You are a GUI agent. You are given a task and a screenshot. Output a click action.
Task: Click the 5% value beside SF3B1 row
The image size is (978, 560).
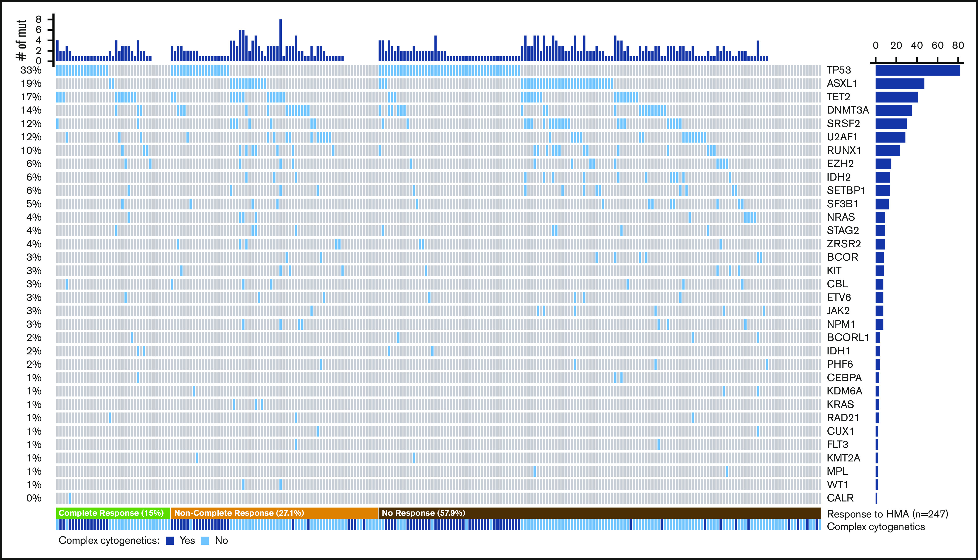pos(34,204)
